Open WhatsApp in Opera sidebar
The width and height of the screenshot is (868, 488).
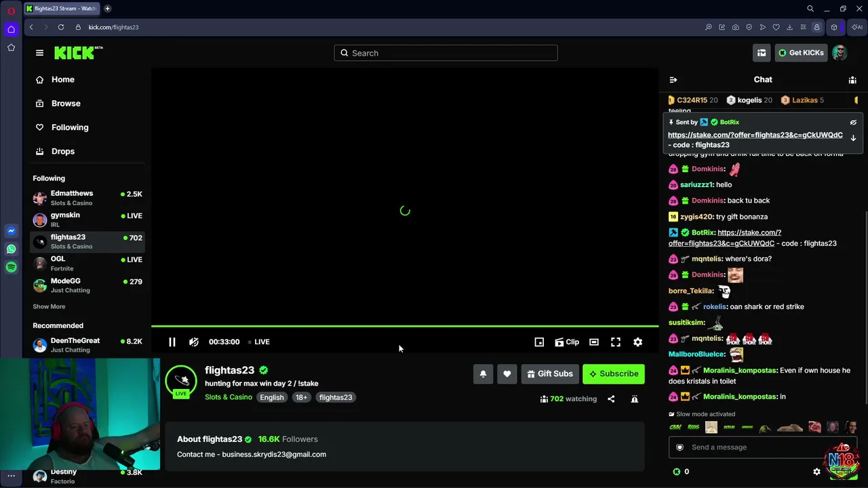pyautogui.click(x=11, y=249)
